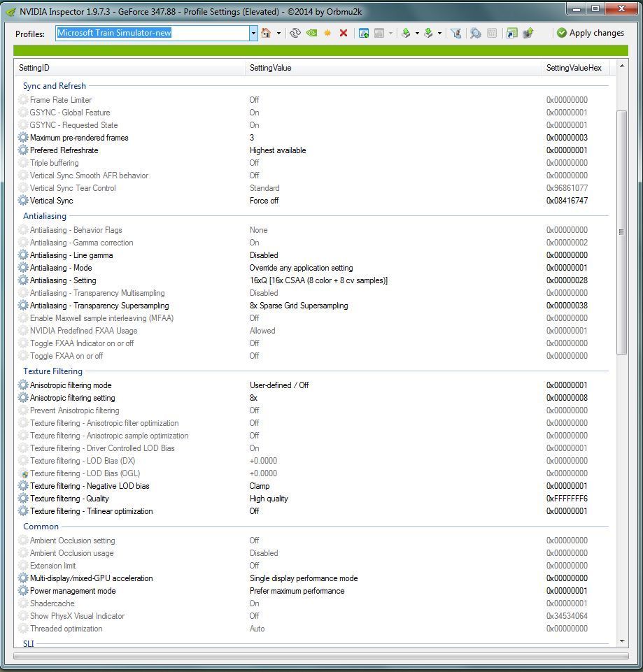
Task: Open dropdown arrow next to home icon
Action: coord(278,33)
